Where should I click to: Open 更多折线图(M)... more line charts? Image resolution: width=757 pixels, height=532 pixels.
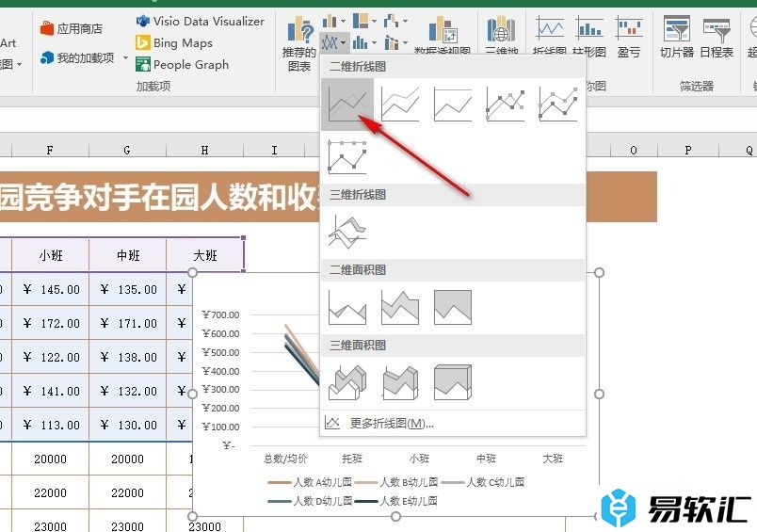pos(452,424)
